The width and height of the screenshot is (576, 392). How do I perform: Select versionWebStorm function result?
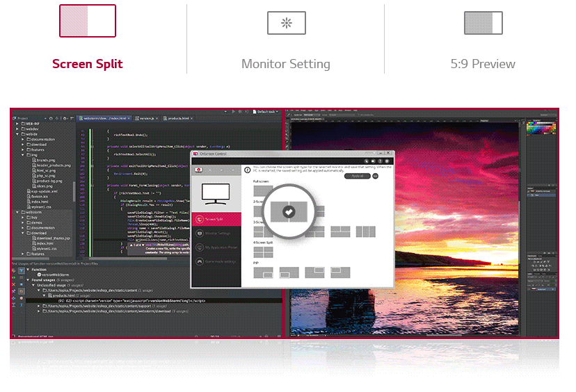point(53,275)
